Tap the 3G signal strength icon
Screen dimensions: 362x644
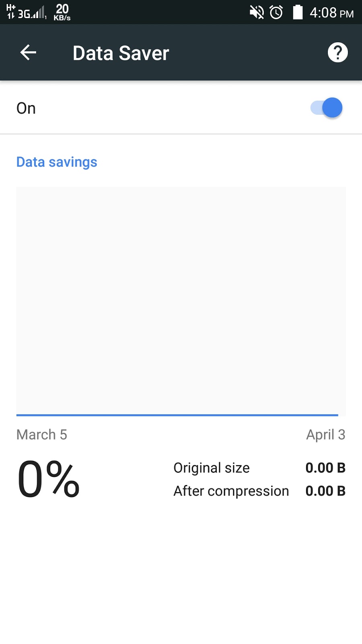(32, 14)
